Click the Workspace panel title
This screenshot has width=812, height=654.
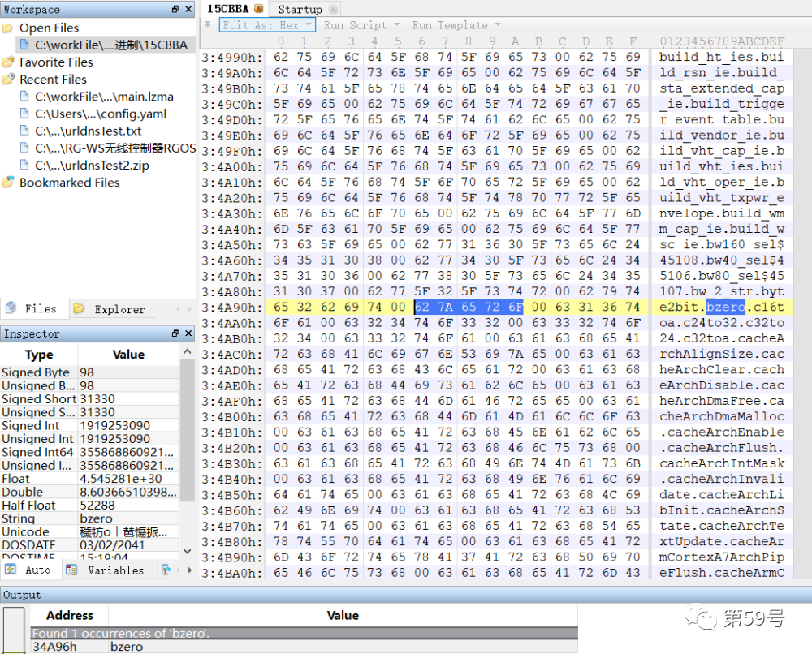coord(32,9)
